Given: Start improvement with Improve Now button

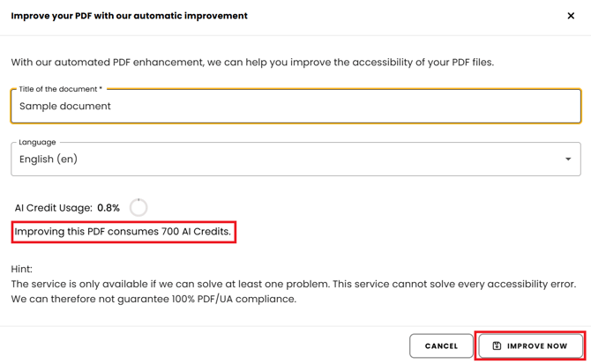Looking at the screenshot, I should click(530, 346).
